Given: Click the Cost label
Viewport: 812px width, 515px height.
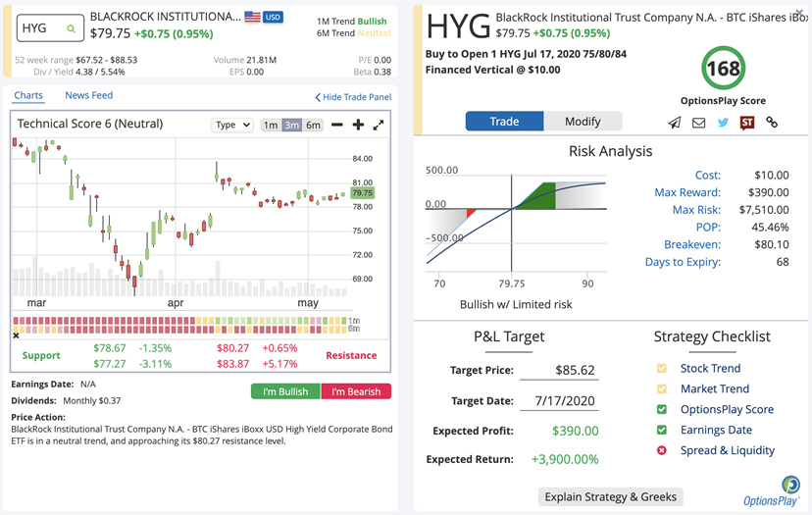Looking at the screenshot, I should click(707, 176).
